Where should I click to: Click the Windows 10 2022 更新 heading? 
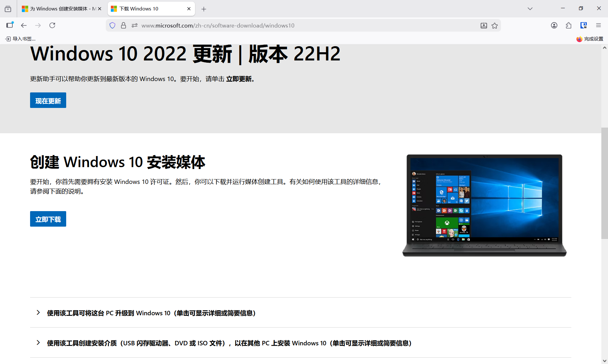[185, 54]
